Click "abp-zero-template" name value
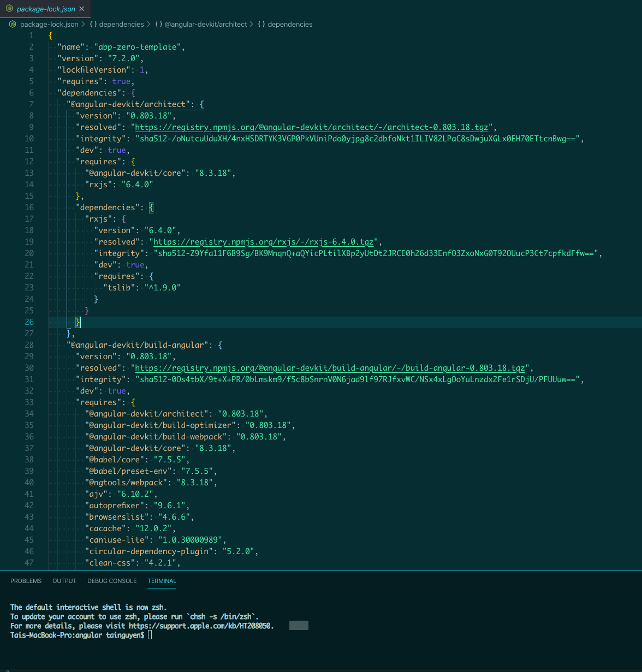Screen dimensions: 642x672 [x=137, y=47]
